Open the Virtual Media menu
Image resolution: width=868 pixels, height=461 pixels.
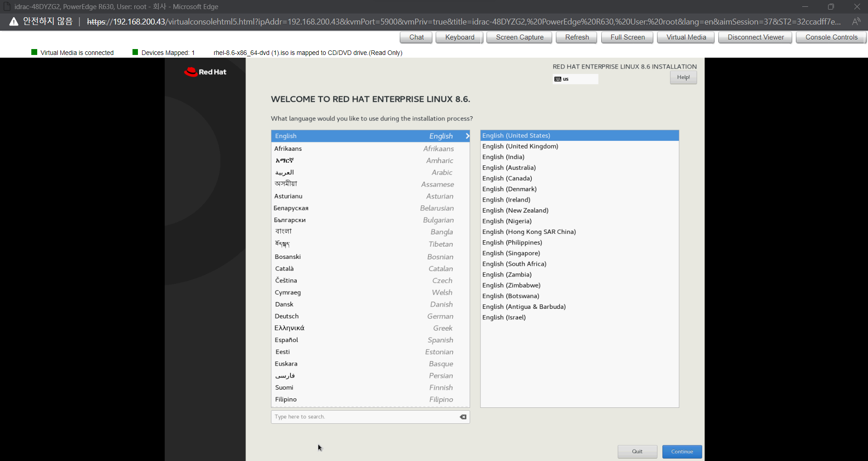tap(686, 37)
